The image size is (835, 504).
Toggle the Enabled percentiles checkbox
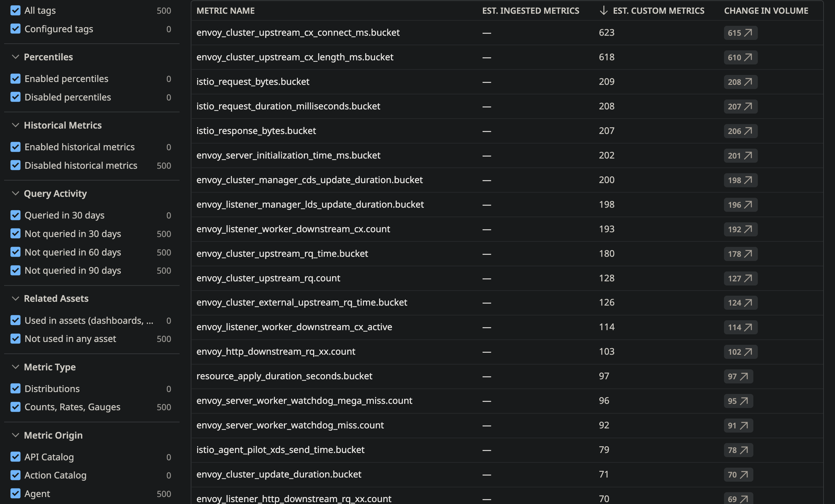pos(15,79)
